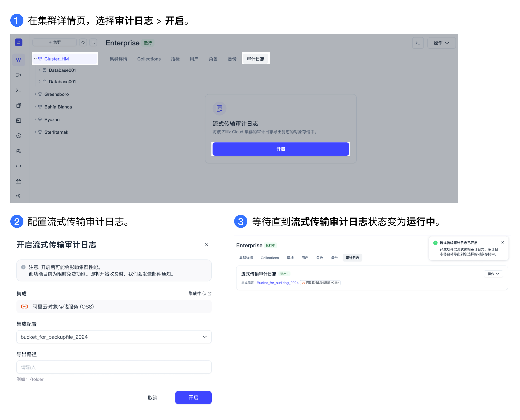Open the API endpoints icon in sidebar
This screenshot has height=420, width=520.
pos(19,166)
